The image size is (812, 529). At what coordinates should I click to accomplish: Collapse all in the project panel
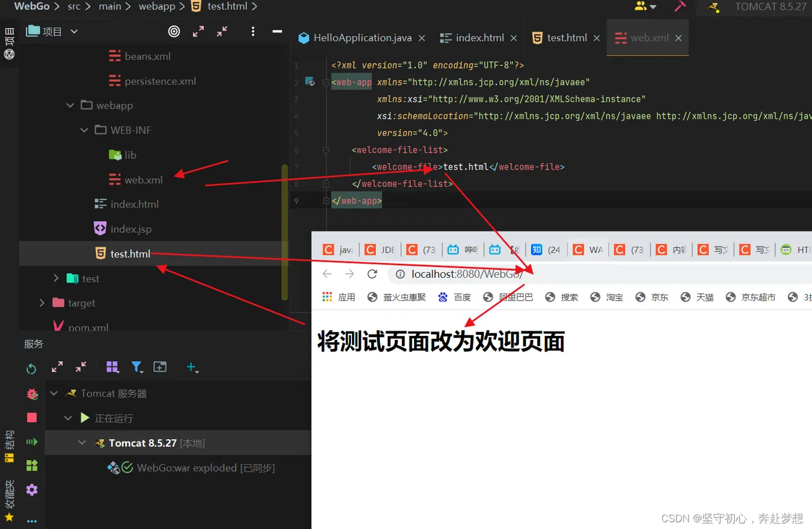pyautogui.click(x=222, y=31)
